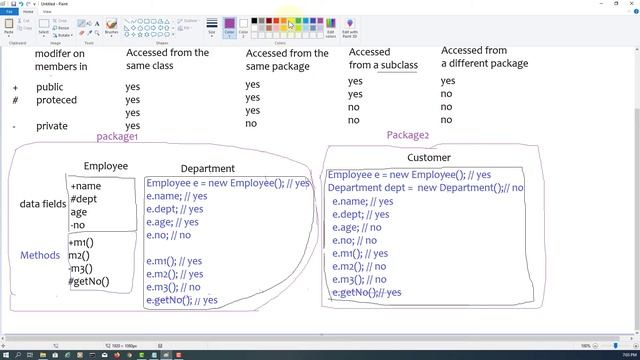
Task: Open the Paint Help icon
Action: (x=636, y=11)
